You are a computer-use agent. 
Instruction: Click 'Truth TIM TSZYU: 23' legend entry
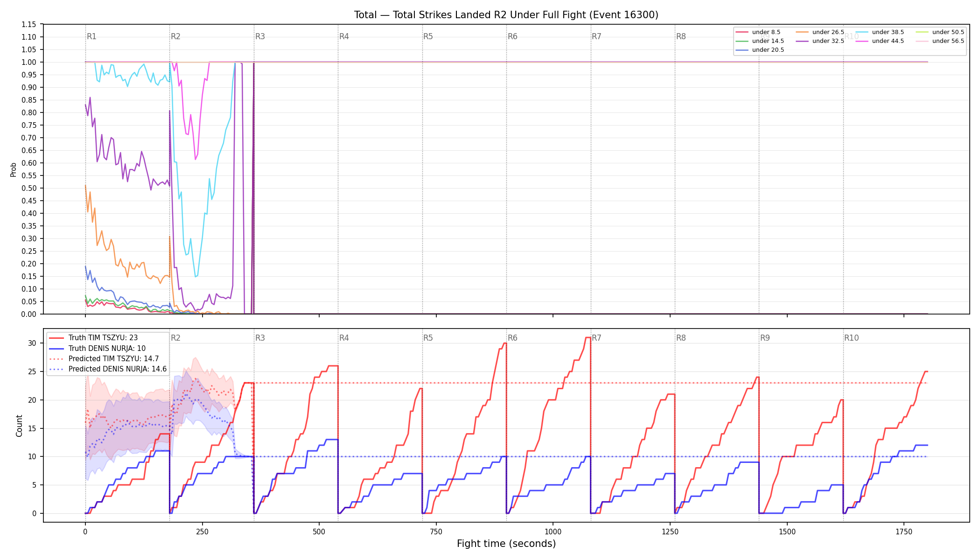coord(93,338)
